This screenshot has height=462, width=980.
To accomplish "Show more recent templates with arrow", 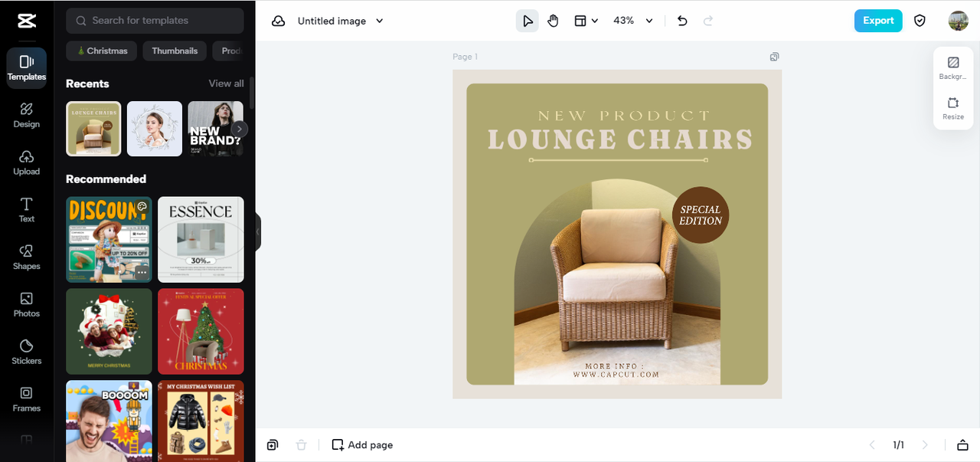I will point(240,129).
